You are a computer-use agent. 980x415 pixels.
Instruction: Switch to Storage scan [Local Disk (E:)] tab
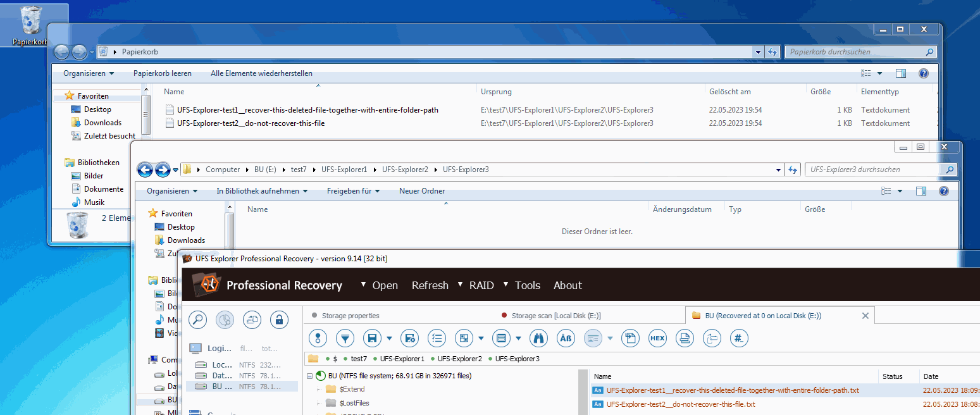point(555,316)
